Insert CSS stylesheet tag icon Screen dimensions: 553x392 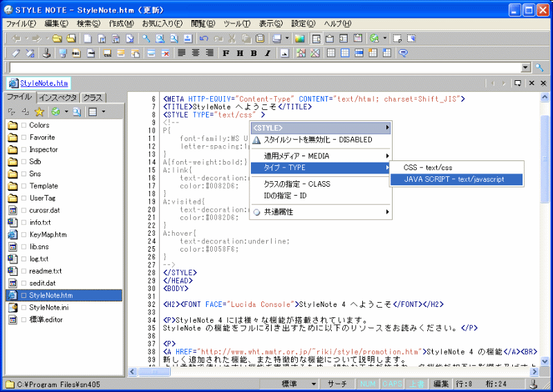pyautogui.click(x=108, y=53)
